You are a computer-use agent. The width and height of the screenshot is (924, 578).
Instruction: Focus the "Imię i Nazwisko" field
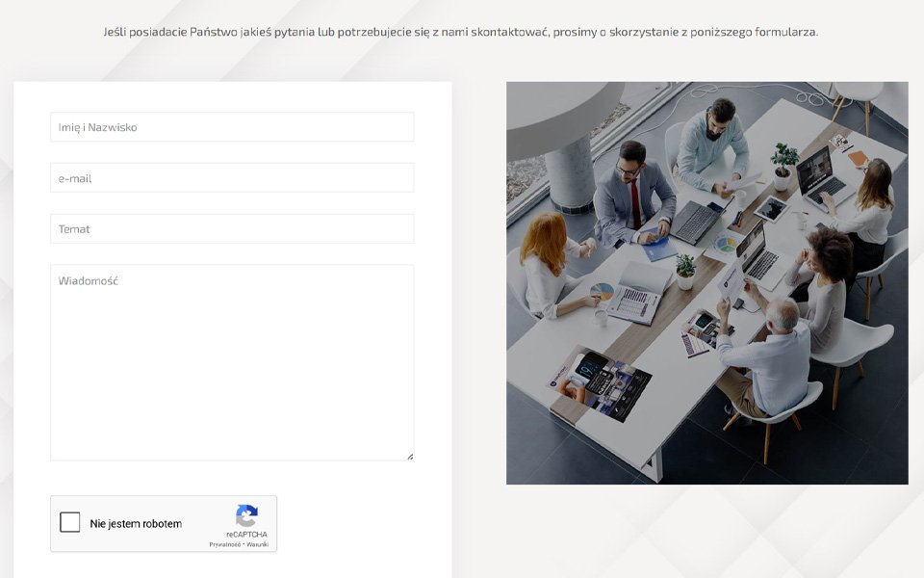pos(232,127)
